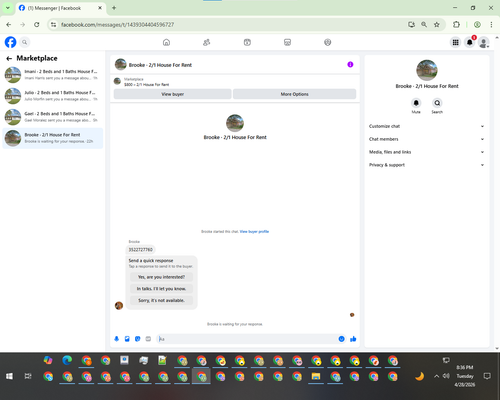Screen dimensions: 500x400
Task: Click the address bar URL
Action: click(117, 25)
